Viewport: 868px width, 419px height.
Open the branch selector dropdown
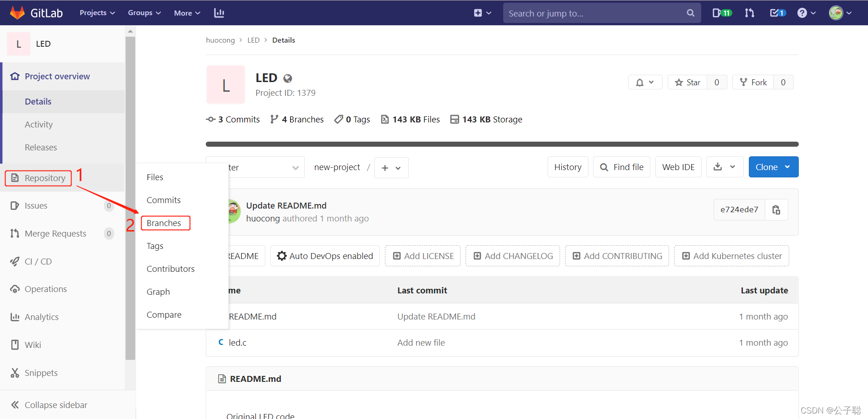tap(266, 167)
